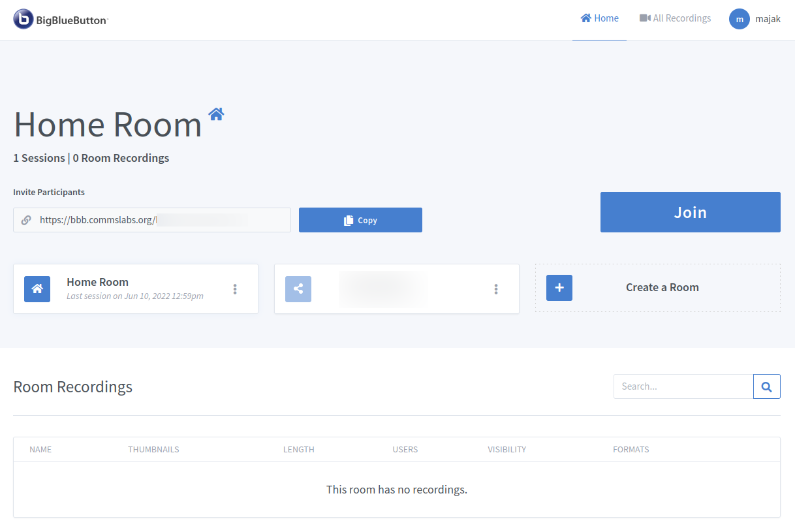
Task: Click the round user avatar with letter m
Action: click(739, 19)
